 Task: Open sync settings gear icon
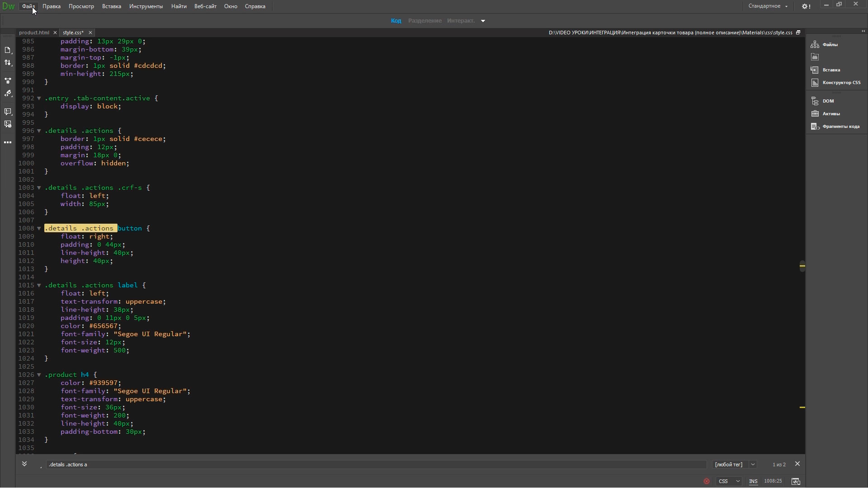806,6
